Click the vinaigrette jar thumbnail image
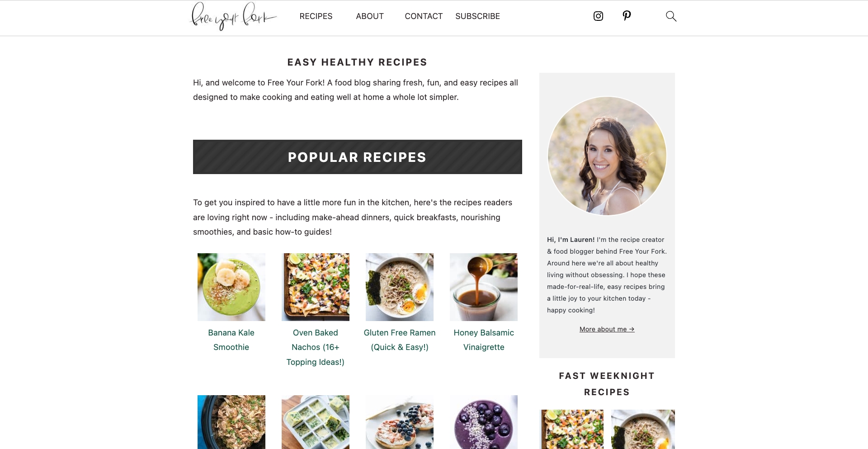Viewport: 868px width, 449px height. coord(484,287)
